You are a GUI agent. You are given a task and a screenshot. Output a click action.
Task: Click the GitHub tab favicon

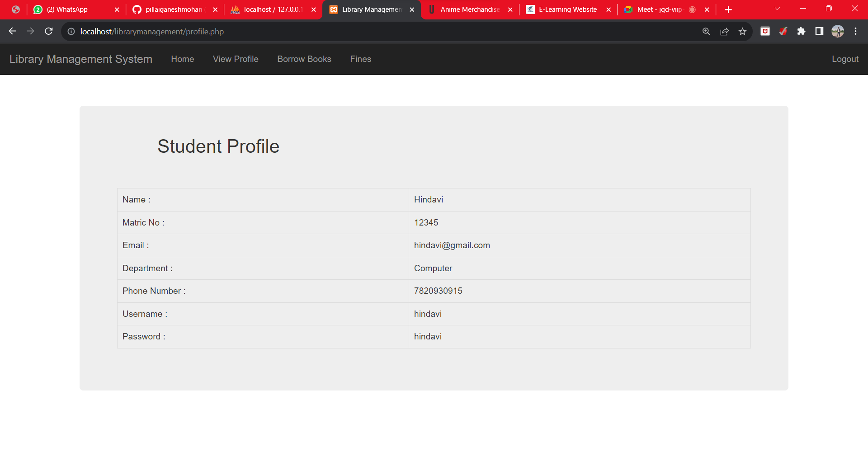coord(137,9)
